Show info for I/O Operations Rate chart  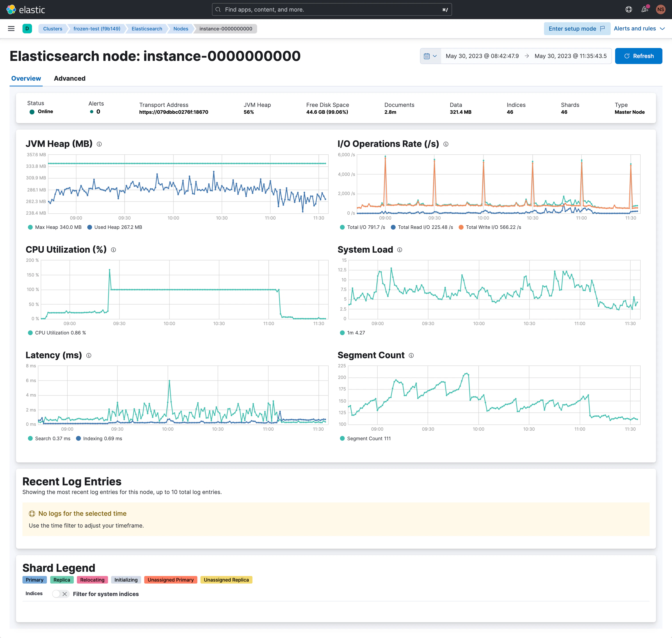(x=446, y=144)
